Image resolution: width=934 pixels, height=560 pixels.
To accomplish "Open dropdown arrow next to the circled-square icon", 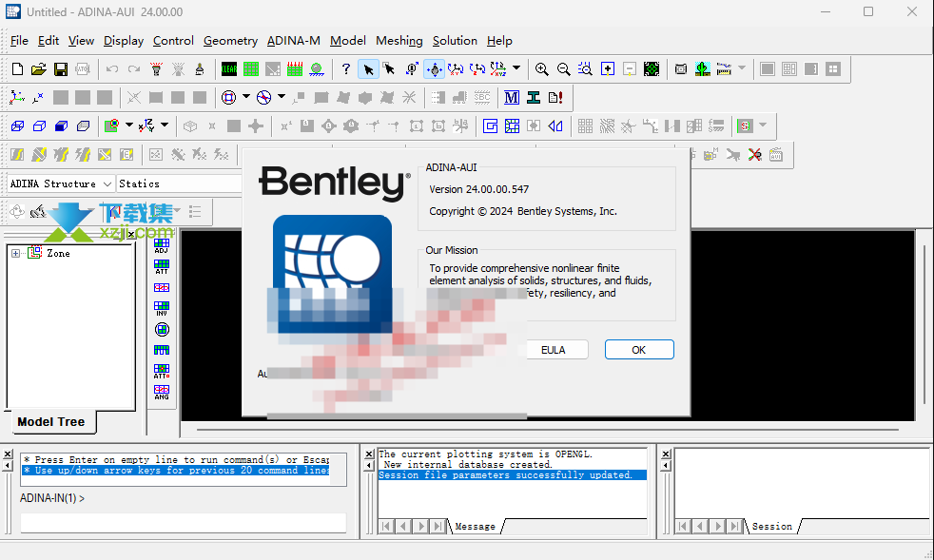I will 246,97.
